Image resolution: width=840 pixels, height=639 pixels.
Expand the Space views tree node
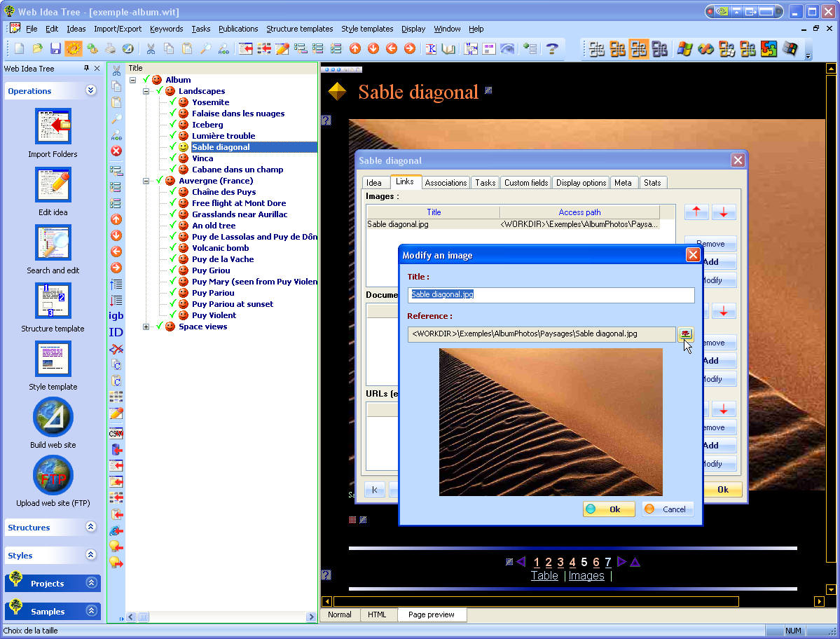(x=146, y=327)
